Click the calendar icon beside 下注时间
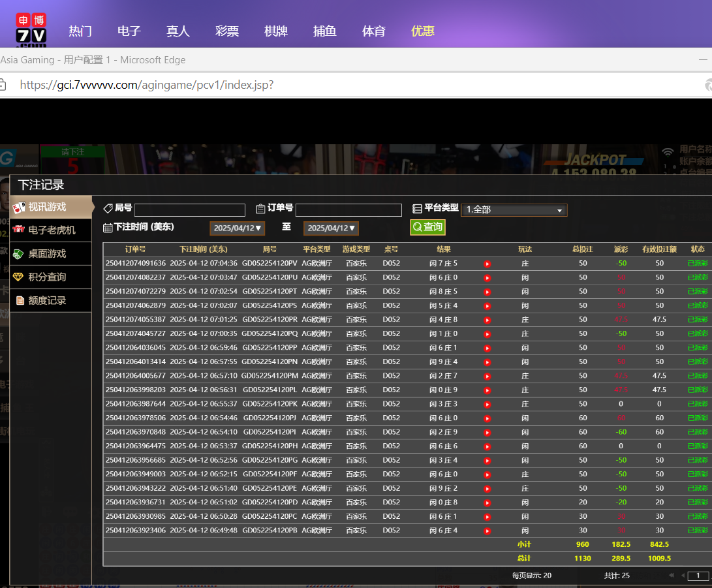This screenshot has width=712, height=588. coord(108,228)
